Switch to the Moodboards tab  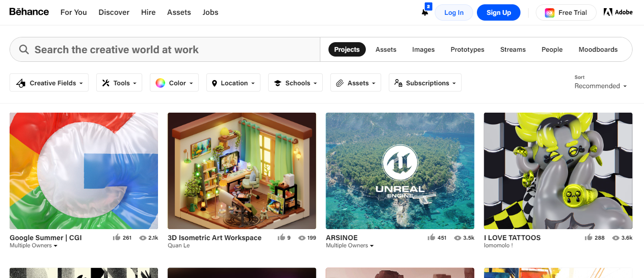pos(598,49)
